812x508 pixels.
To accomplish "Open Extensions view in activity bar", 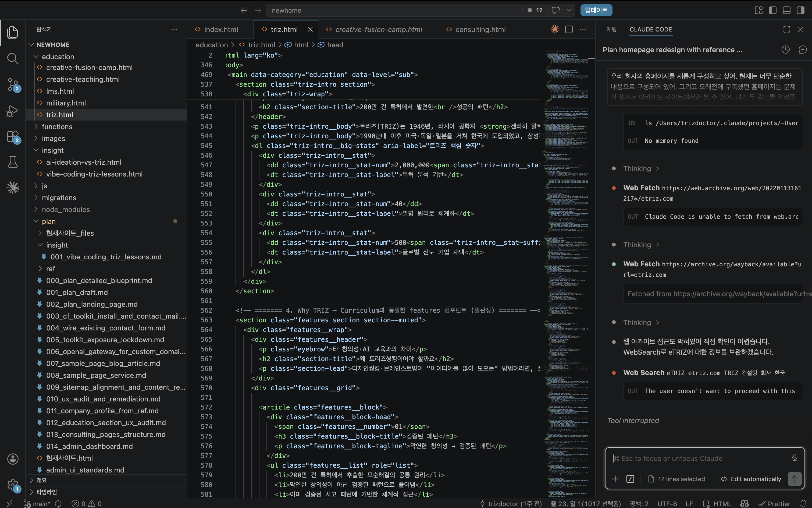I will click(13, 136).
